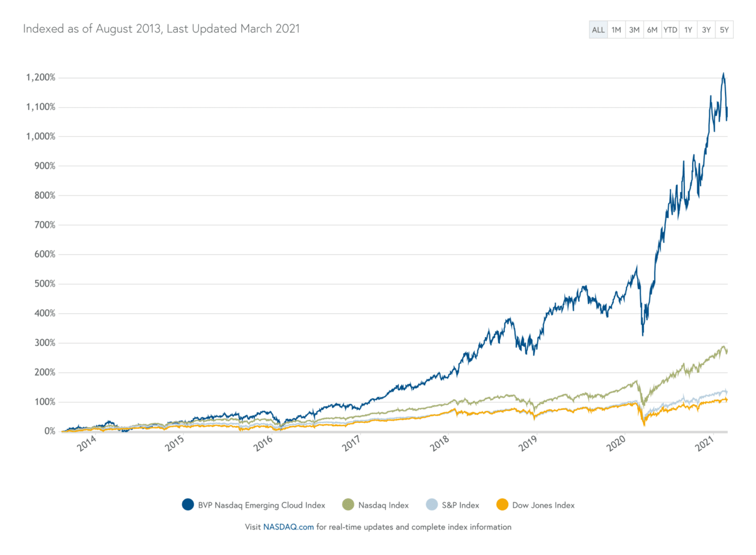
Task: Select the ALL time range tab
Action: click(x=598, y=30)
